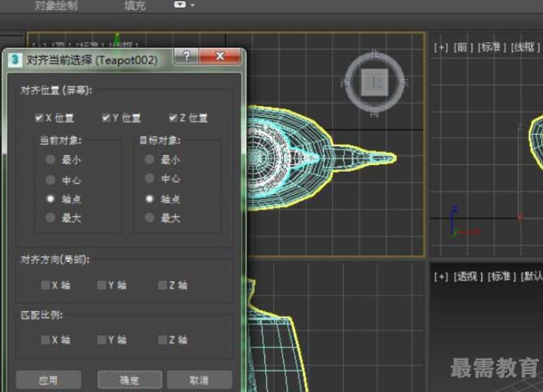Click axis tripod gizmo in front viewport
Screen dimensions: 543x392
click(x=464, y=222)
